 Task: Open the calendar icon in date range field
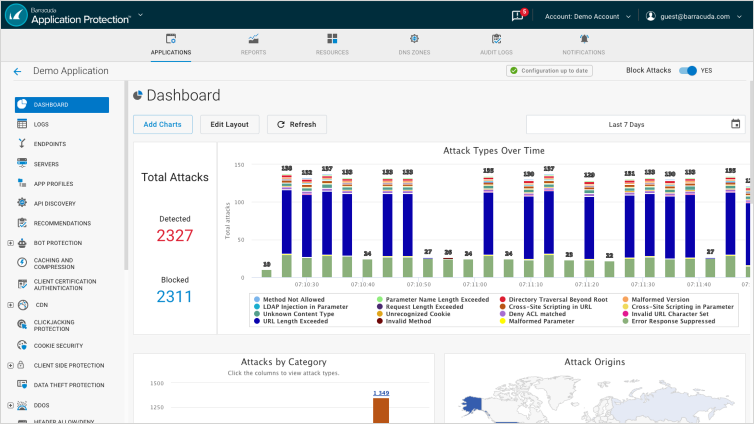736,124
